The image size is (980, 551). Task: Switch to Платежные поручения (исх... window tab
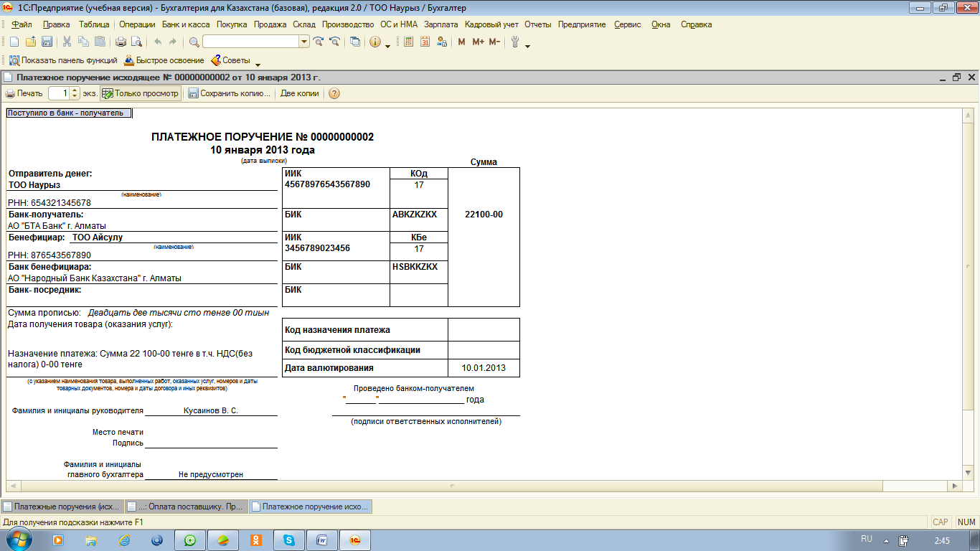click(x=63, y=507)
